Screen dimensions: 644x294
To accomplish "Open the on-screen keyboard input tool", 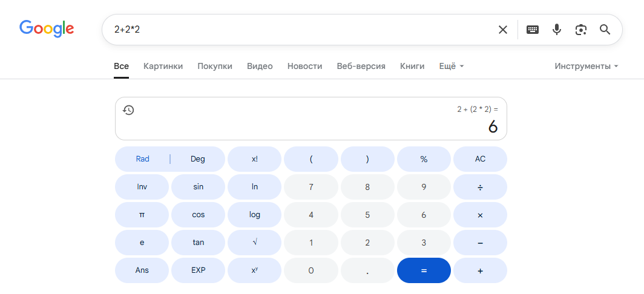I will (x=533, y=30).
